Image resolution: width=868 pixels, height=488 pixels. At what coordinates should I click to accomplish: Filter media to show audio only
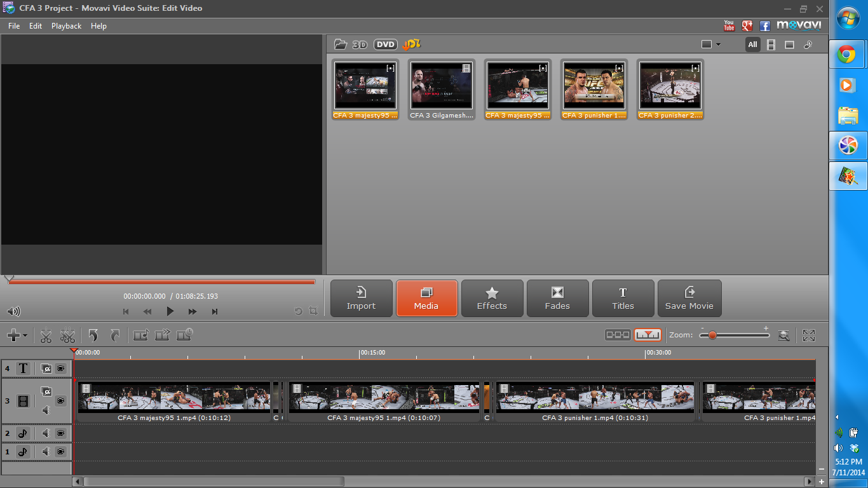808,44
